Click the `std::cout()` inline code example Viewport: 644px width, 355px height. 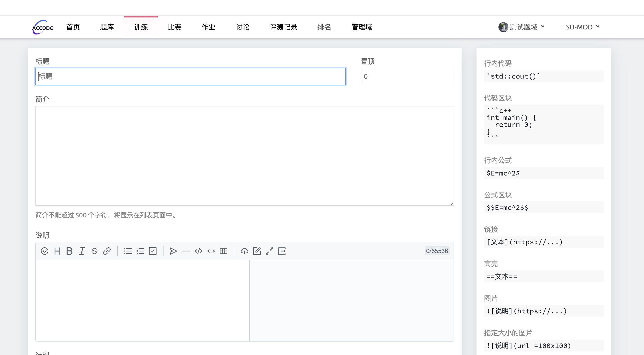pyautogui.click(x=544, y=76)
